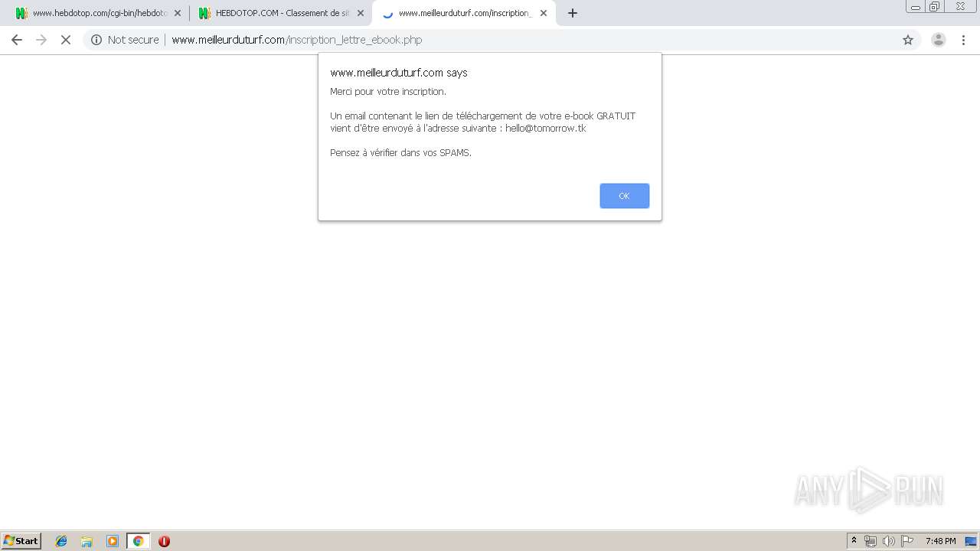Open the Chrome profile avatar

point(939,40)
